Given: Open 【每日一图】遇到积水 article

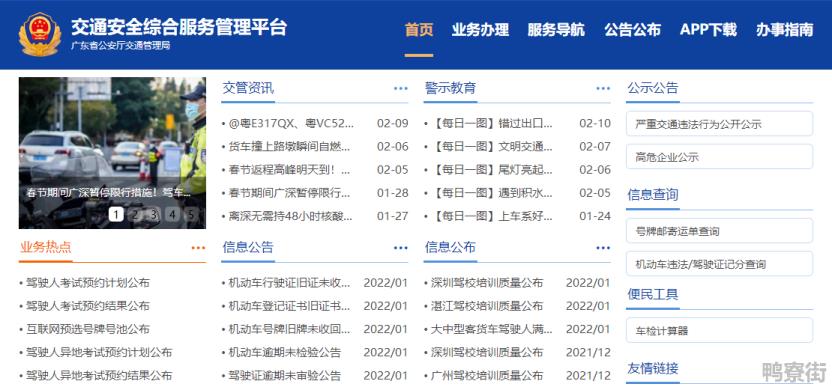Looking at the screenshot, I should pyautogui.click(x=491, y=193).
